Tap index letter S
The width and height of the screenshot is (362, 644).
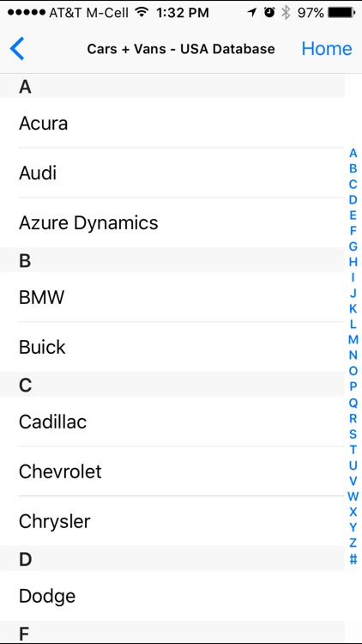coord(353,434)
